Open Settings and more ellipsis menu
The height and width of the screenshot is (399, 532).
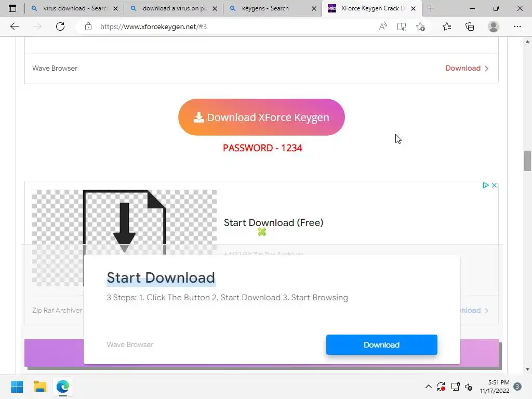pos(517,26)
